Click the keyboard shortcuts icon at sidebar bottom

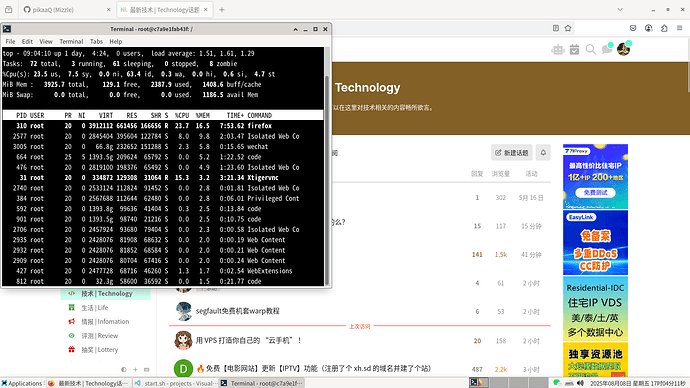tap(147, 370)
